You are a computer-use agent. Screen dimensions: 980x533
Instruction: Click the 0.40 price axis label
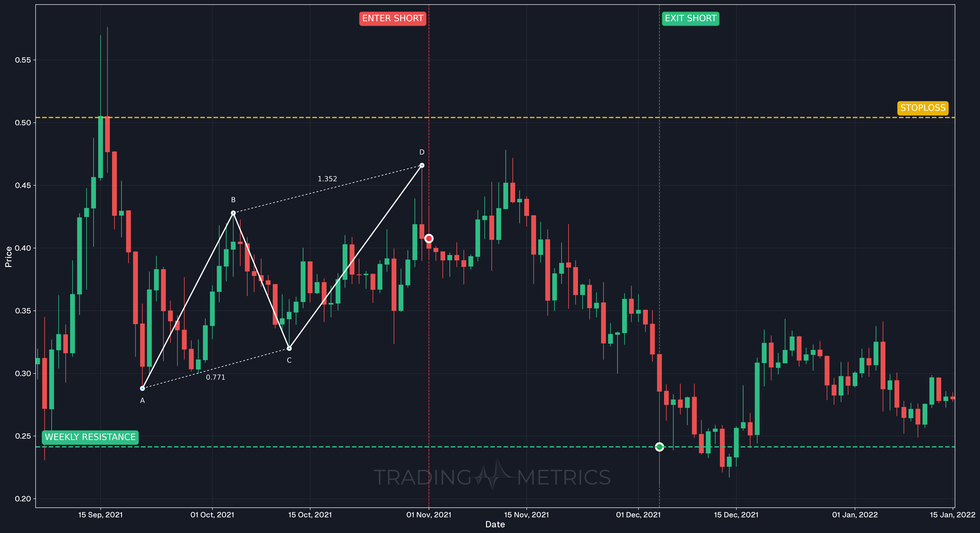point(23,248)
